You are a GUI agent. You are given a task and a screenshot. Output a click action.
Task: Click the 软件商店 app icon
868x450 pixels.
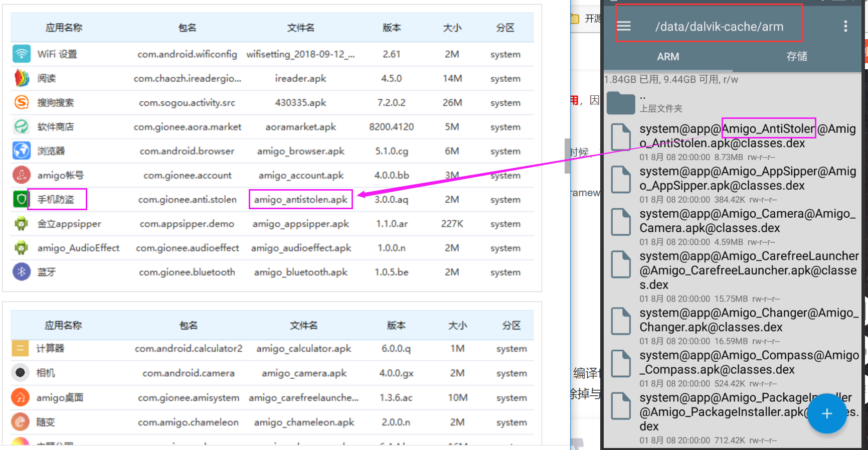click(21, 126)
